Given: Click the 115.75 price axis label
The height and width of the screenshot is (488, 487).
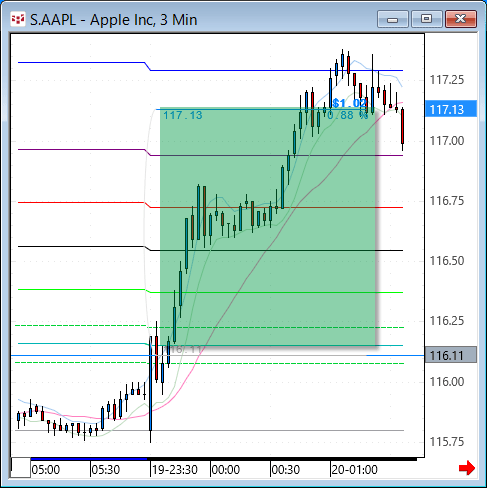Looking at the screenshot, I should [447, 442].
